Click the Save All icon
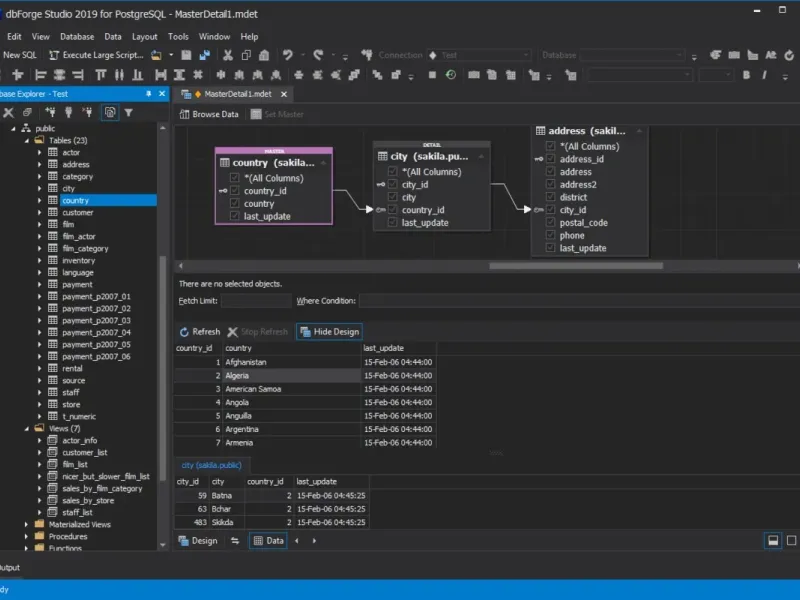Screen dimensions: 800x600 point(205,55)
